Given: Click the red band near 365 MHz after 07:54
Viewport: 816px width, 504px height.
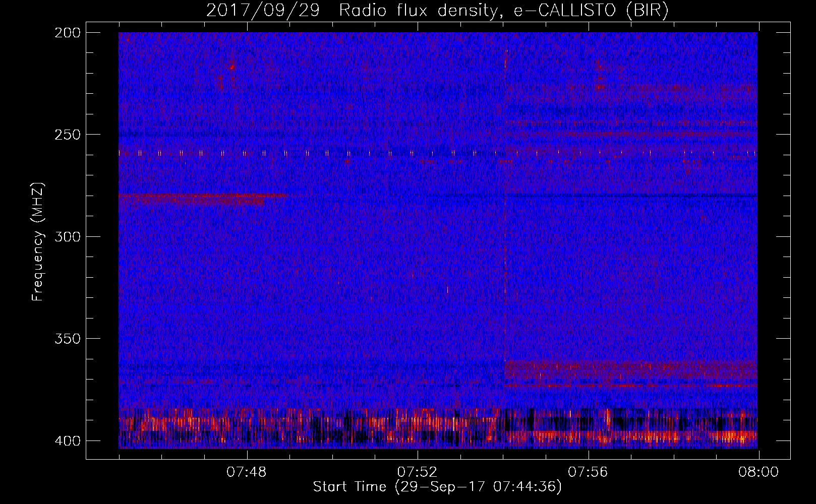Looking at the screenshot, I should (631, 370).
